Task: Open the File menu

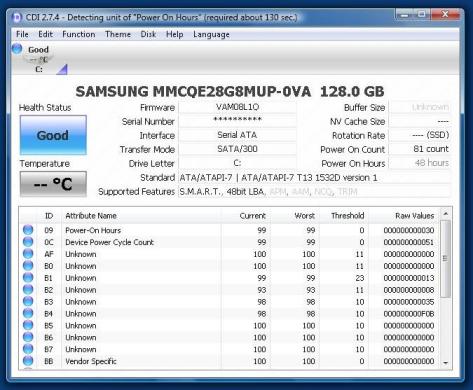Action: click(22, 34)
